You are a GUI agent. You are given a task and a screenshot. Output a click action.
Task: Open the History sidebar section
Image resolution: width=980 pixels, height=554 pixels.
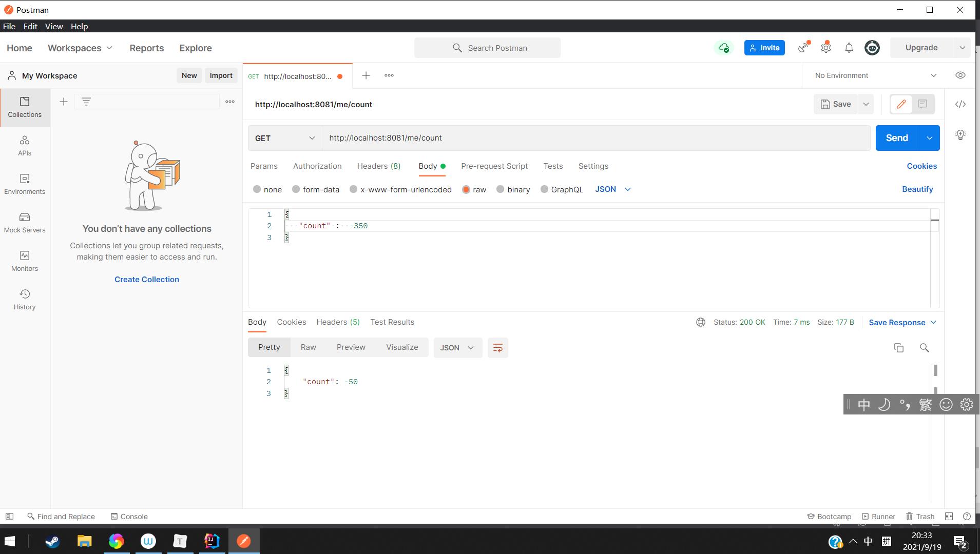coord(25,300)
